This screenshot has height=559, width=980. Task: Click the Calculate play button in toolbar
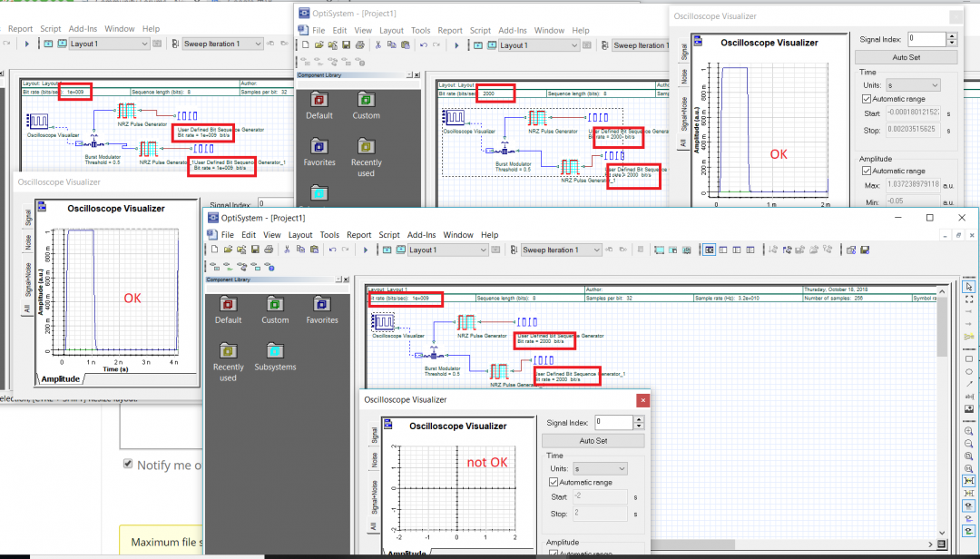point(366,250)
